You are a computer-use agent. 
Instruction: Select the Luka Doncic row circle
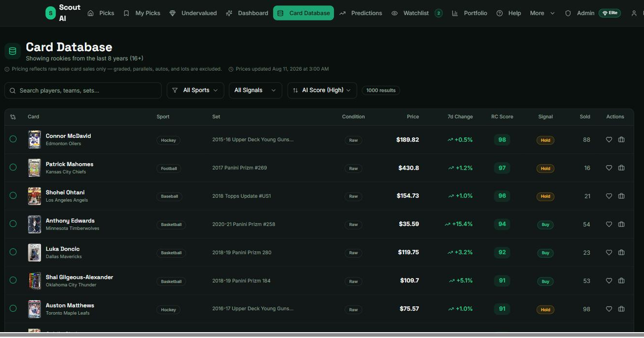13,252
